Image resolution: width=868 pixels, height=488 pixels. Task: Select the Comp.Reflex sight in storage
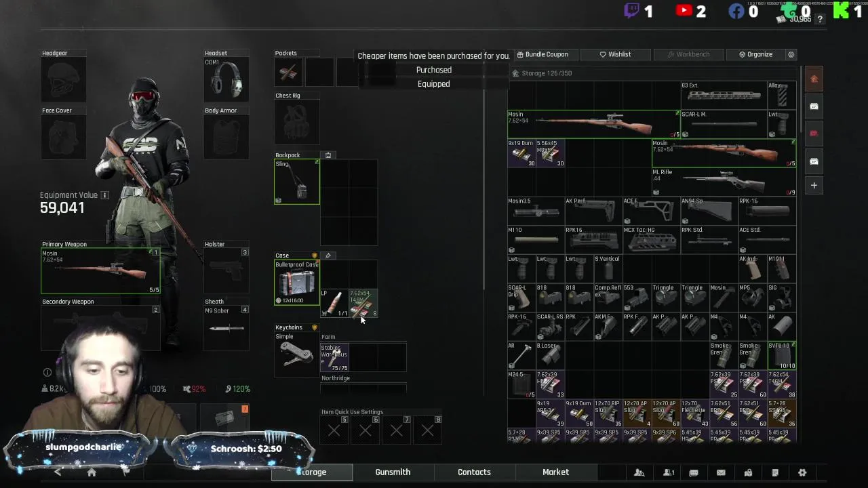(608, 298)
